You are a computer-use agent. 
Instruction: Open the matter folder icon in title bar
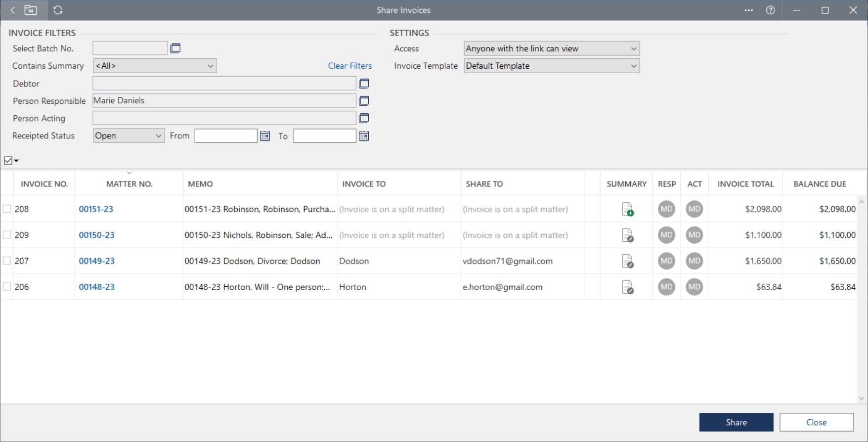31,10
